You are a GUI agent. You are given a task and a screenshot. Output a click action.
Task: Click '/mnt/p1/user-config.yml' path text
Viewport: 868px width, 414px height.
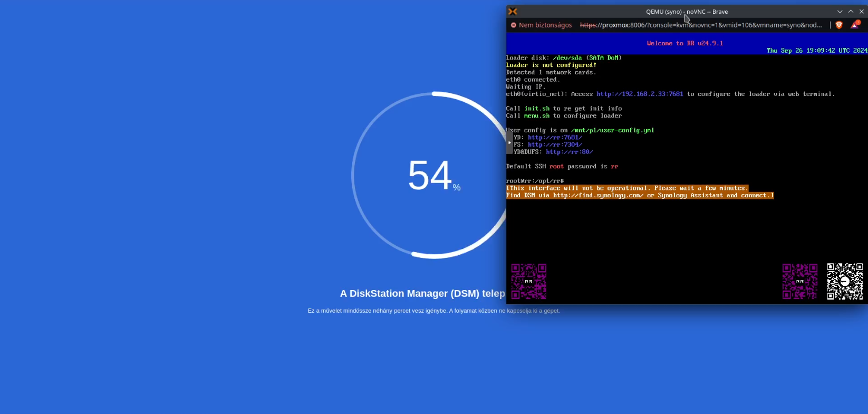[x=612, y=130]
